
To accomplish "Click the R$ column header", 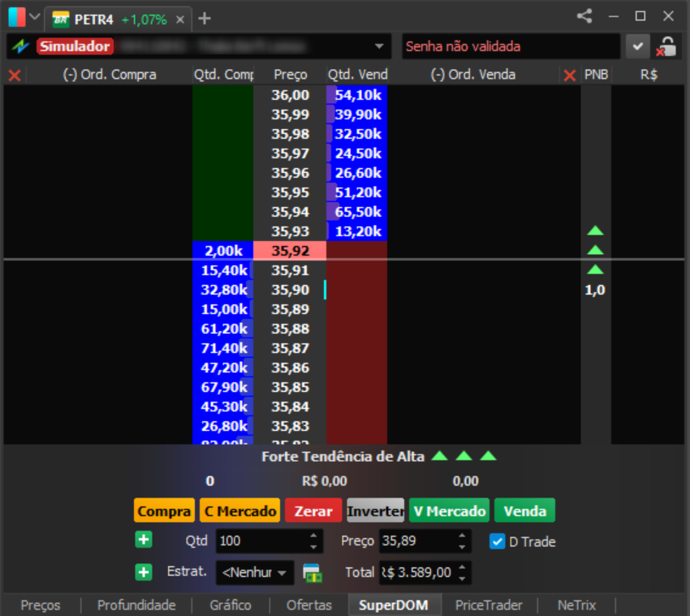I will [x=649, y=75].
